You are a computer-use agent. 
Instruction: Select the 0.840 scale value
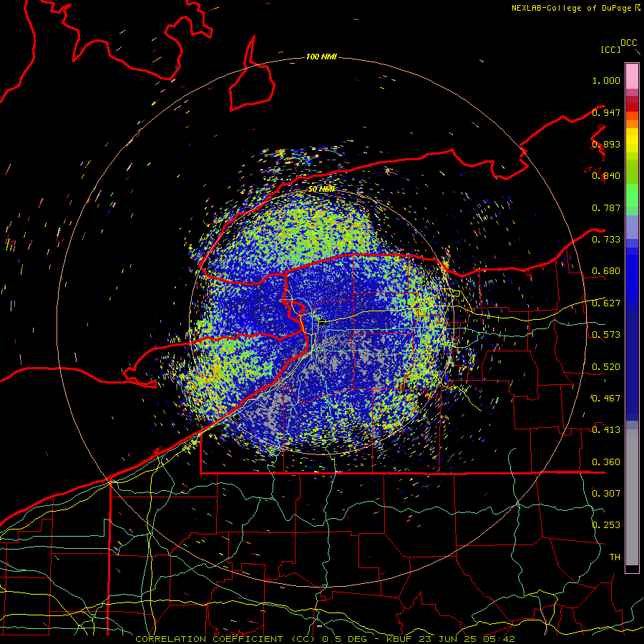[x=606, y=176]
